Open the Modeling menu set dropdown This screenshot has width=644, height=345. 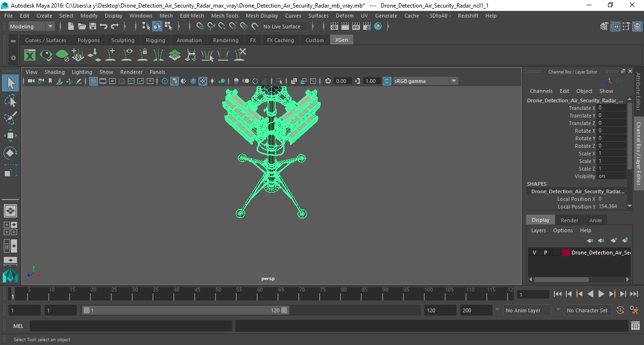coord(31,27)
